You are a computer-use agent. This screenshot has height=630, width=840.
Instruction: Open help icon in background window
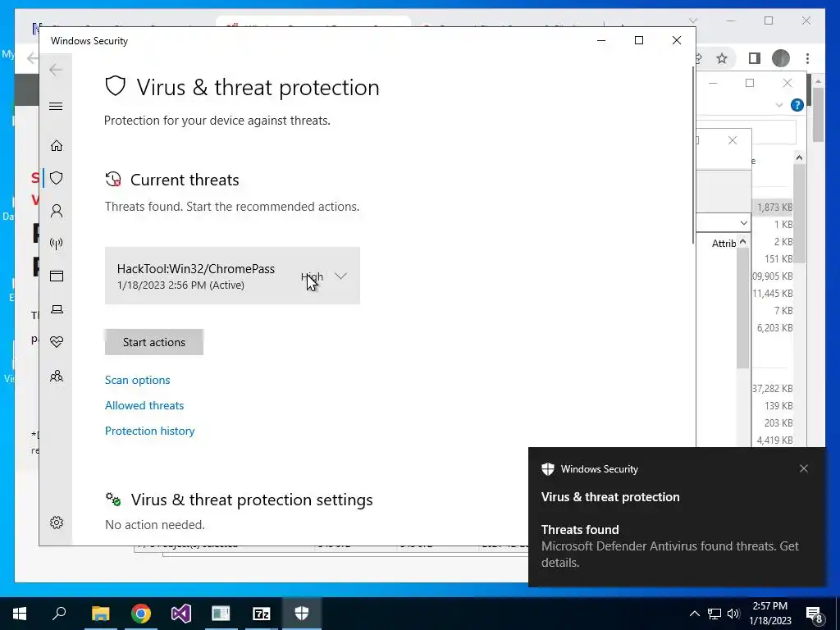coord(797,105)
